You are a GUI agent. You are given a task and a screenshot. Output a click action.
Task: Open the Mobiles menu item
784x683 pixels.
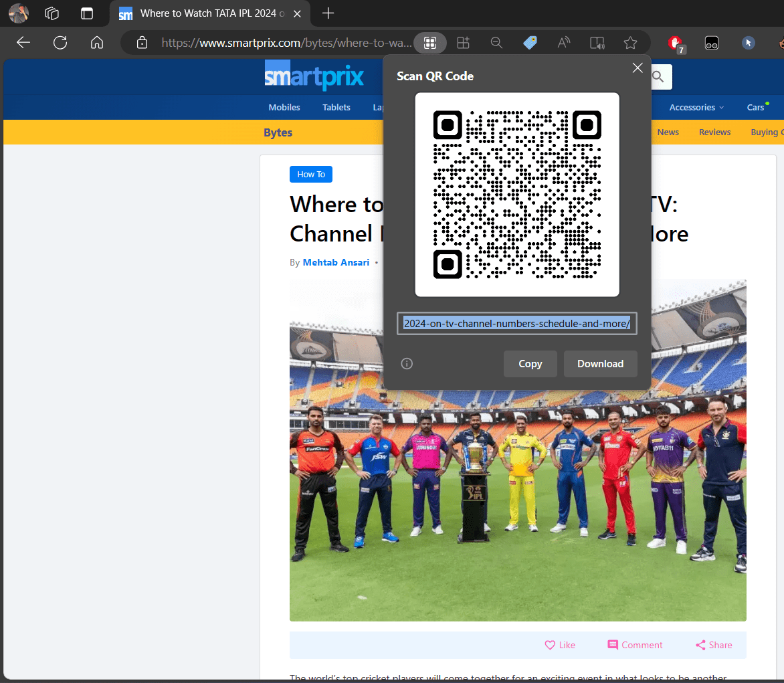pyautogui.click(x=284, y=107)
